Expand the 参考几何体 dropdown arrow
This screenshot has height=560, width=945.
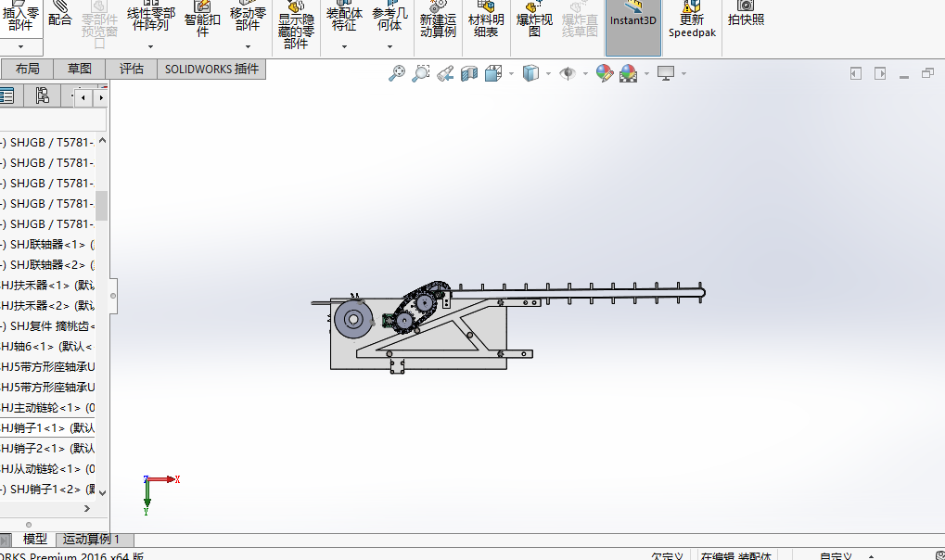(x=389, y=46)
